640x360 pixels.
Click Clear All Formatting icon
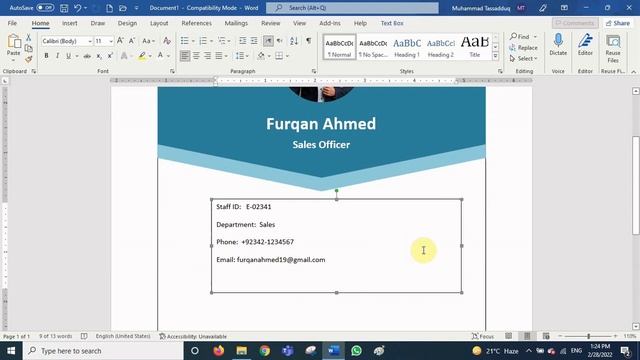[x=167, y=41]
